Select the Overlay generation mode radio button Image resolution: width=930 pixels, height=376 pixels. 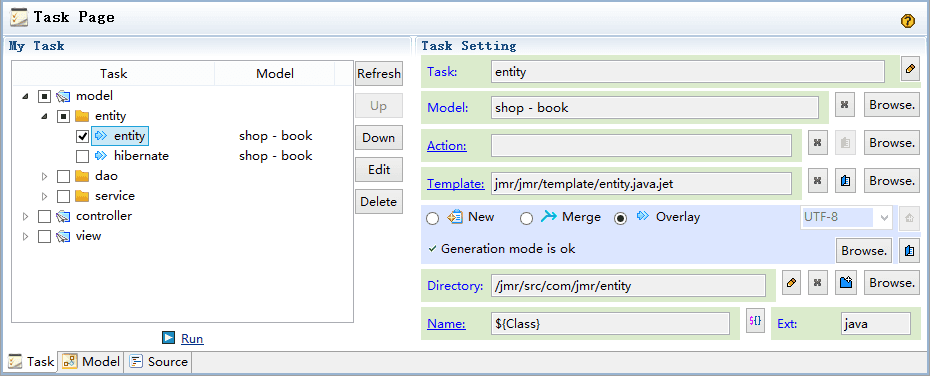pos(620,219)
